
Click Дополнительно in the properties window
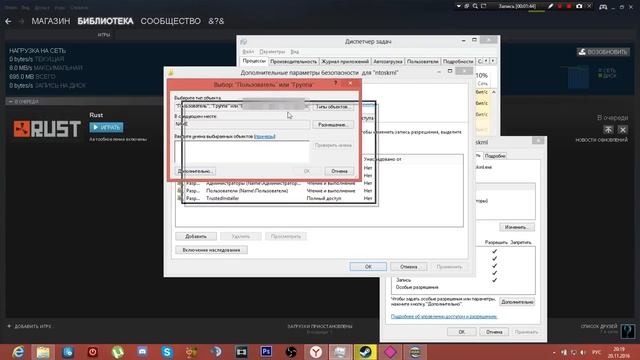coord(517,302)
